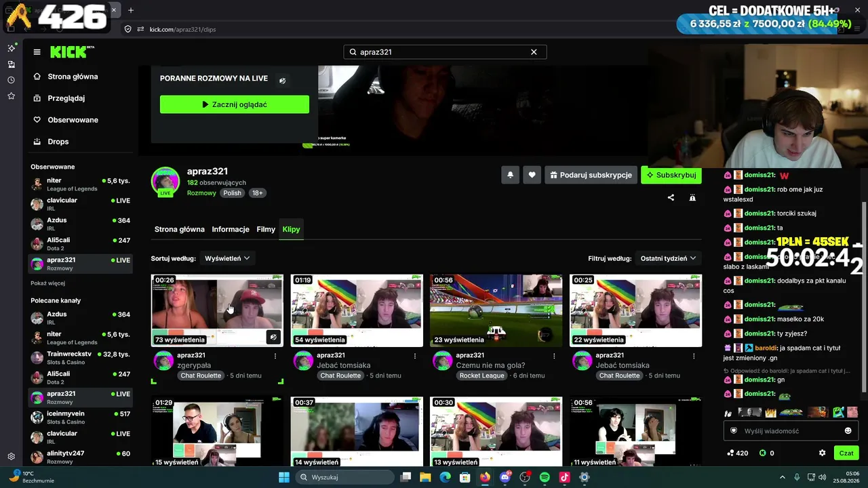This screenshot has height=488, width=868.
Task: Open options menu for 22-view Jebać tomsiaka clip
Action: pos(694,356)
